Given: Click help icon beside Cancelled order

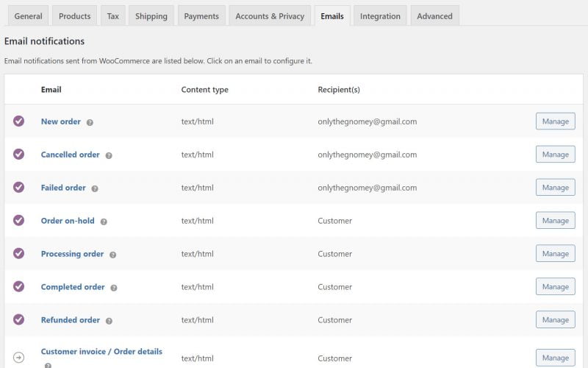Looking at the screenshot, I should [109, 155].
